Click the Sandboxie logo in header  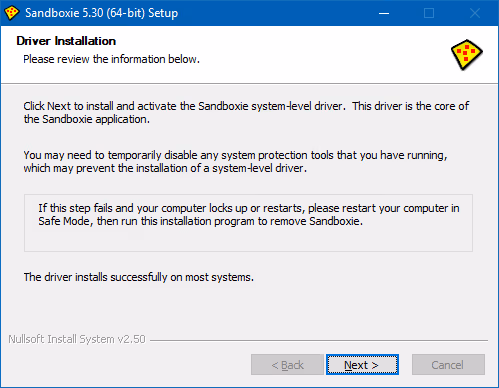click(467, 55)
